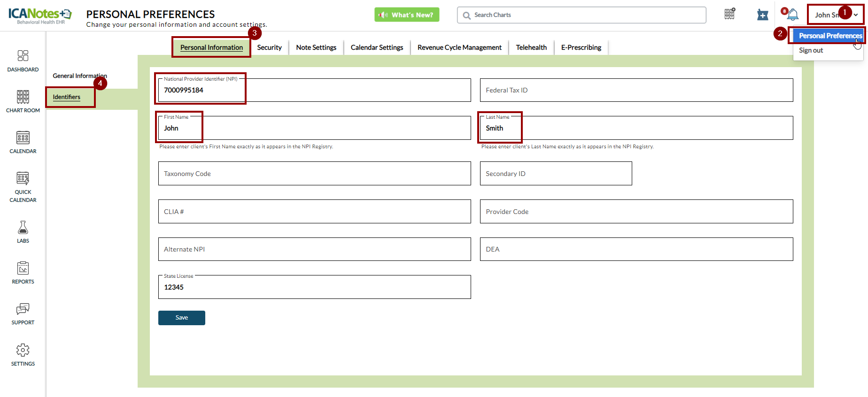Click into the Federal Tax ID field
The height and width of the screenshot is (397, 868).
(636, 90)
